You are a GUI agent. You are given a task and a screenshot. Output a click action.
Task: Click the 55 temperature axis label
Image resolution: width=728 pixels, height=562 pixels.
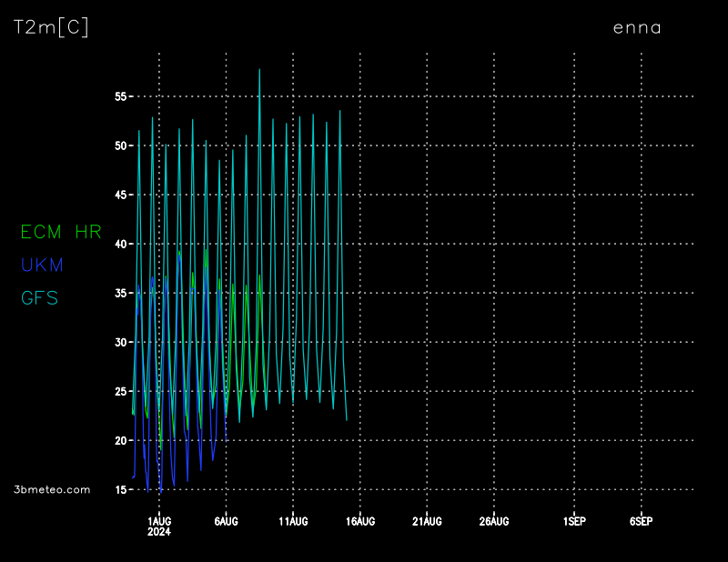point(121,96)
